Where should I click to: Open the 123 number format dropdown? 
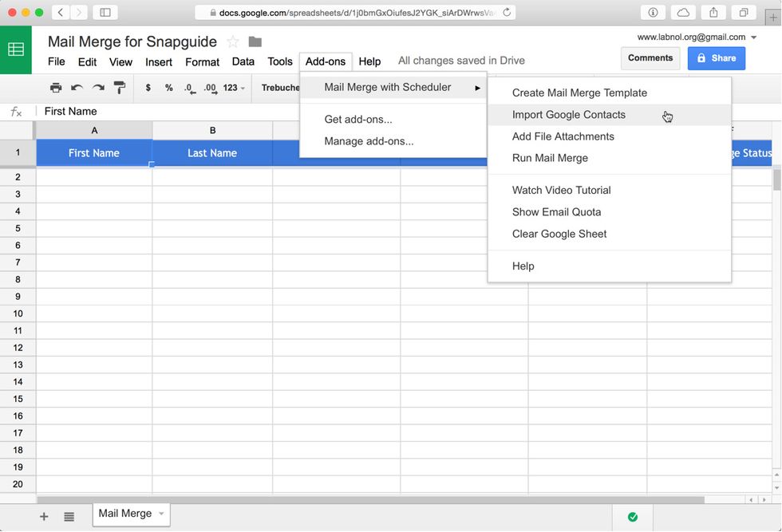(231, 88)
